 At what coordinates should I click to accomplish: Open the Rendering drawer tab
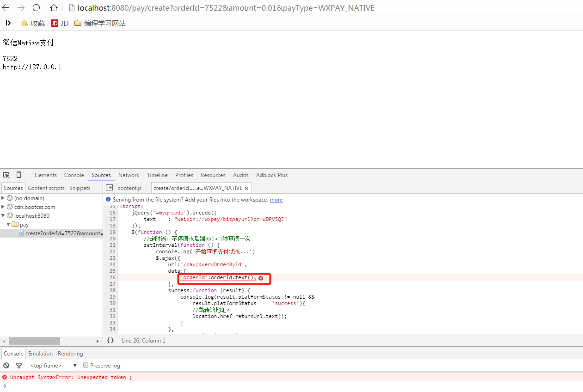tap(70, 354)
